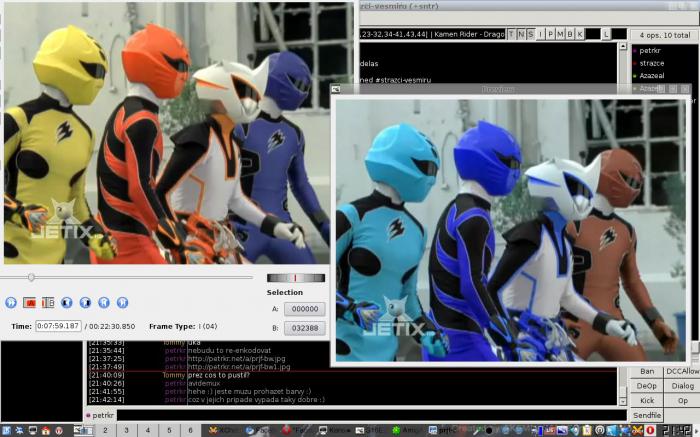The height and width of the screenshot is (437, 700).
Task: Click the petrkr nick button beside the chat input
Action: point(100,415)
